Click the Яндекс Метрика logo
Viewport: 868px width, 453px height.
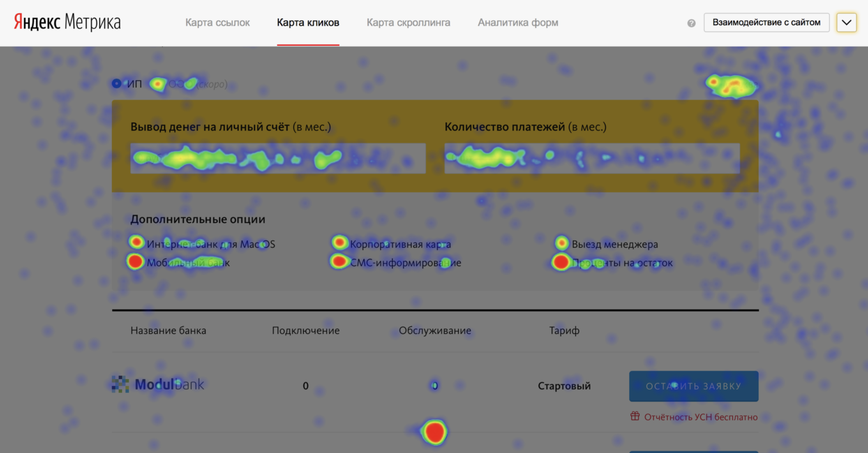click(67, 22)
